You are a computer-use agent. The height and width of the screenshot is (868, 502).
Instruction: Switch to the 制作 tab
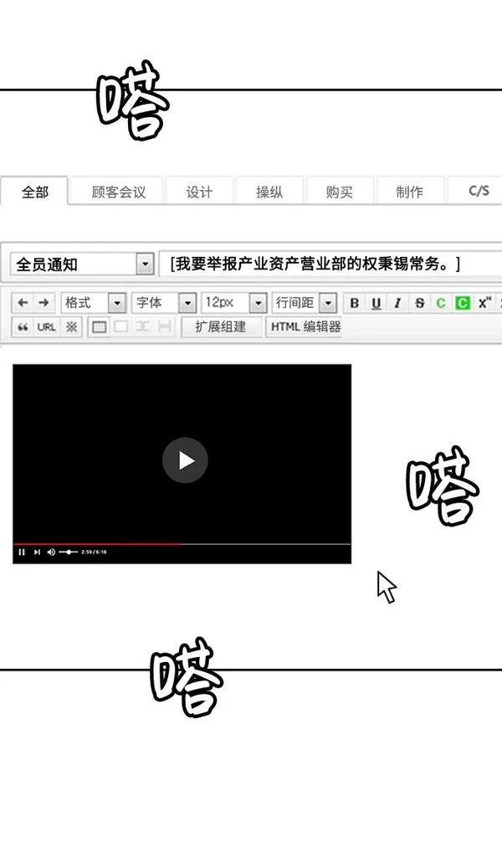409,192
